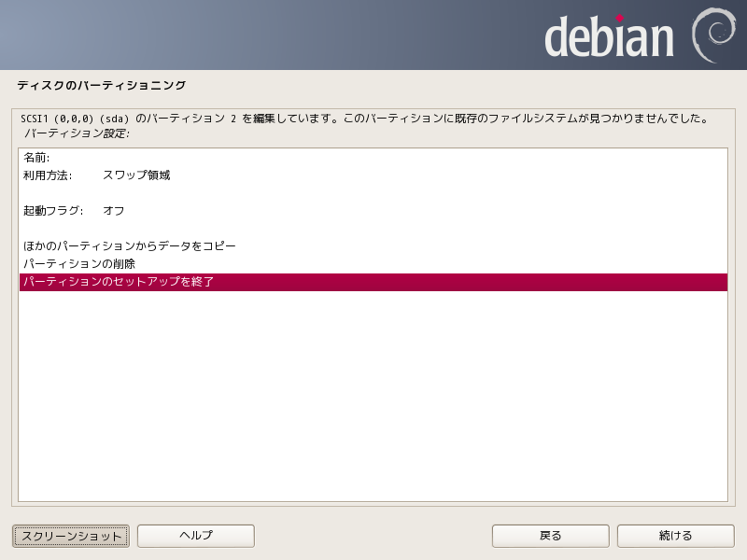Go back with 戻る button
The image size is (747, 560).
pos(550,536)
